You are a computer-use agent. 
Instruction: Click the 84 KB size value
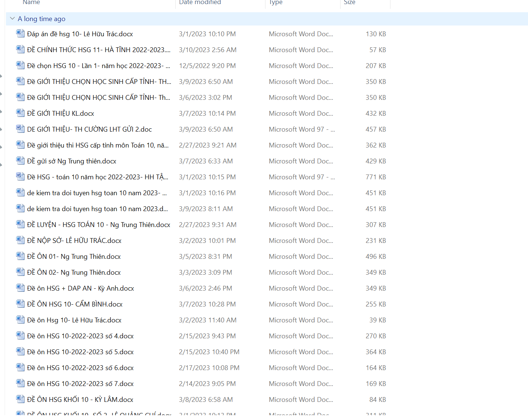tap(378, 400)
